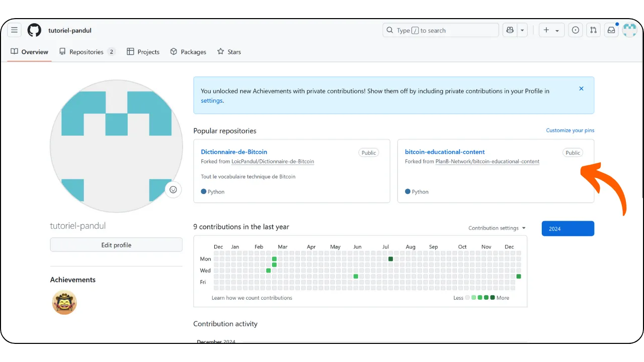Image resolution: width=644 pixels, height=362 pixels.
Task: Click Public badge on Dictionnaire-de-Bitcoin card
Action: (x=369, y=153)
